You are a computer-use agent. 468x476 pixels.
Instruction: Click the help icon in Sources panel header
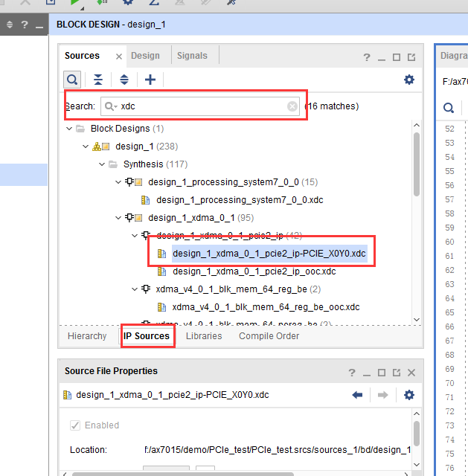(x=367, y=57)
